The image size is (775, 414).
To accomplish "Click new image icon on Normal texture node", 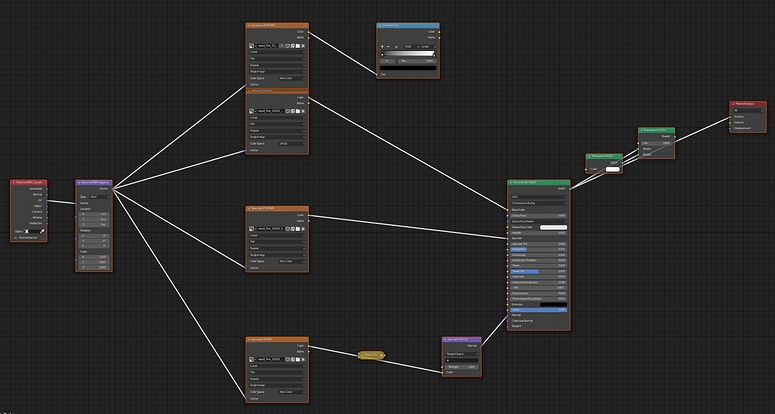I will click(x=293, y=359).
